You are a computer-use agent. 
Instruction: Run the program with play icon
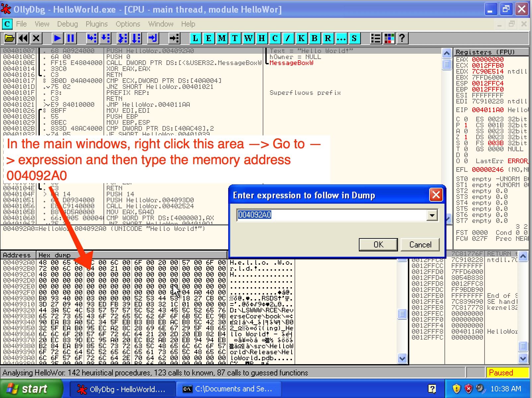point(58,38)
